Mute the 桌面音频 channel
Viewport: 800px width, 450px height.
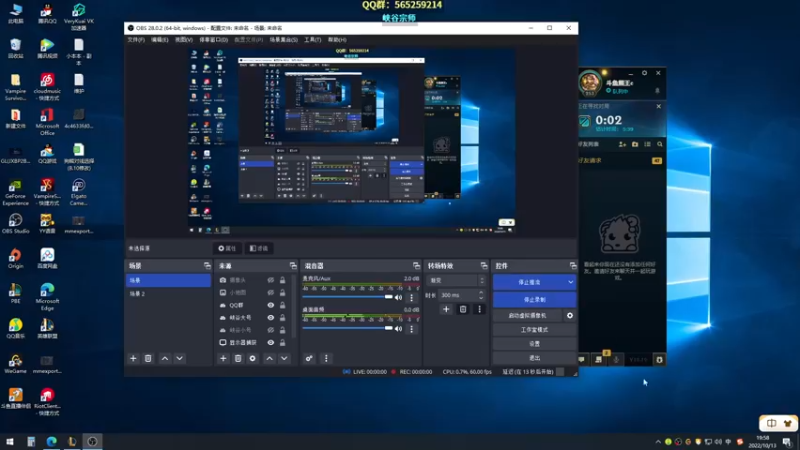tap(398, 329)
